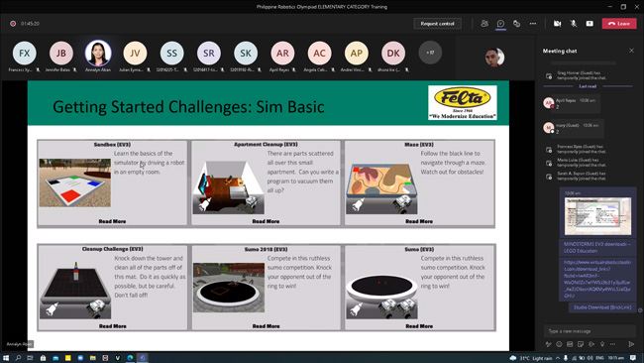The width and height of the screenshot is (644, 363).
Task: Read More under Sumo (EV3) card
Action: [x=419, y=326]
